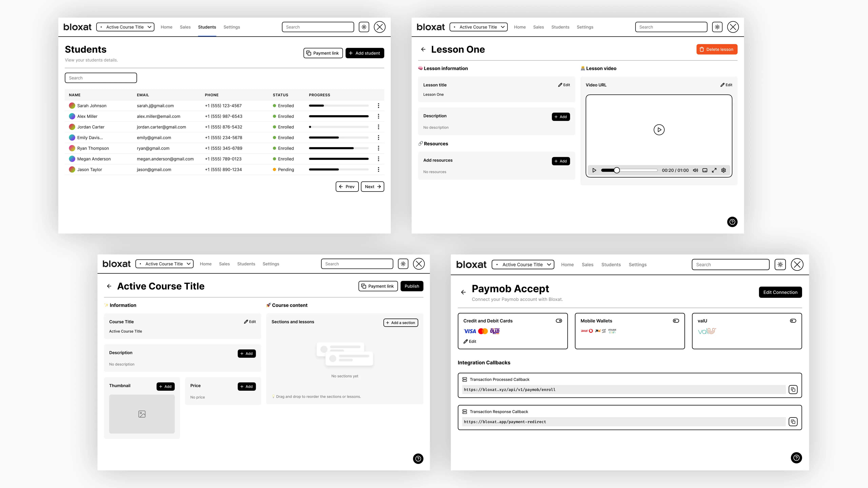Toggle Credit and Debit Cards switch
Screen dimensions: 868x488
point(559,321)
